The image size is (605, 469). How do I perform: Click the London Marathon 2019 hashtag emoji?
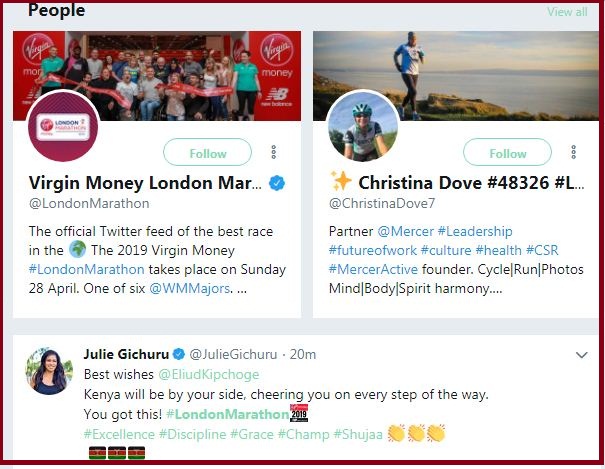tap(299, 413)
